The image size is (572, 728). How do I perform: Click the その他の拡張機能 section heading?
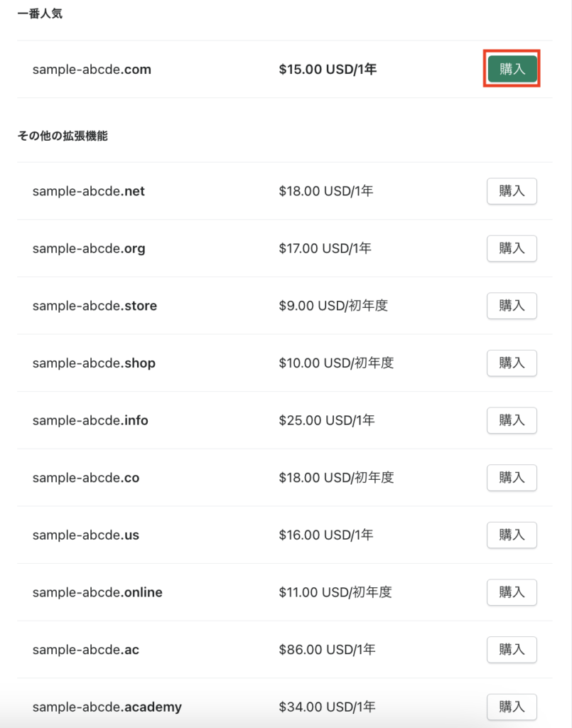tap(63, 136)
